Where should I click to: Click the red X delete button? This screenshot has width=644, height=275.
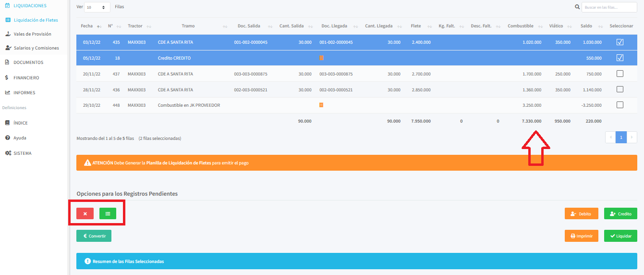coord(85,213)
